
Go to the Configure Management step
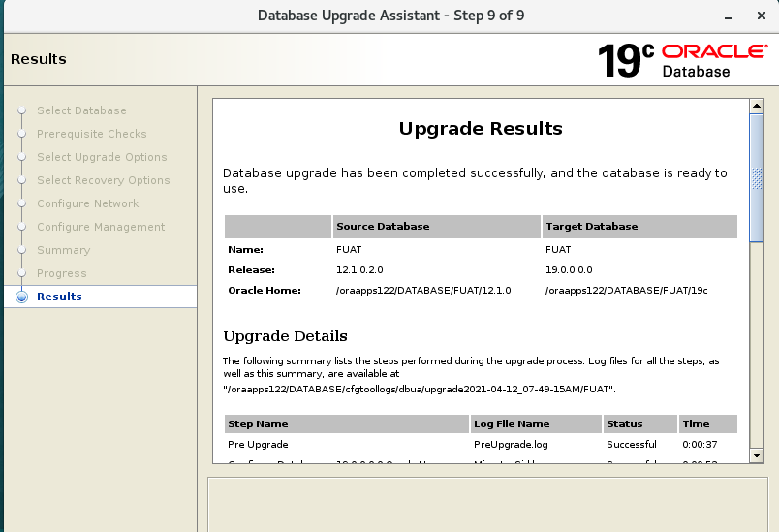click(x=101, y=227)
